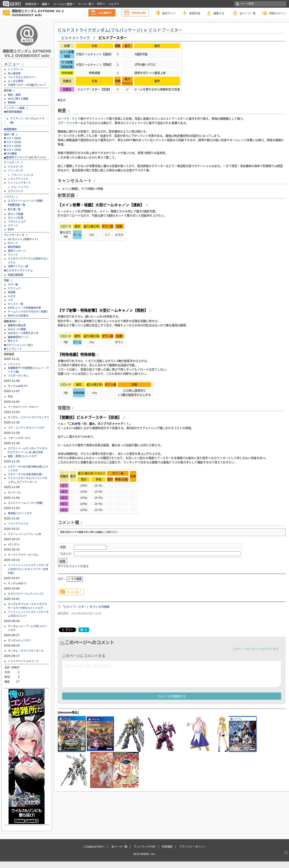
Task: Click the orange wiki募集中! button
Action: pos(102,13)
